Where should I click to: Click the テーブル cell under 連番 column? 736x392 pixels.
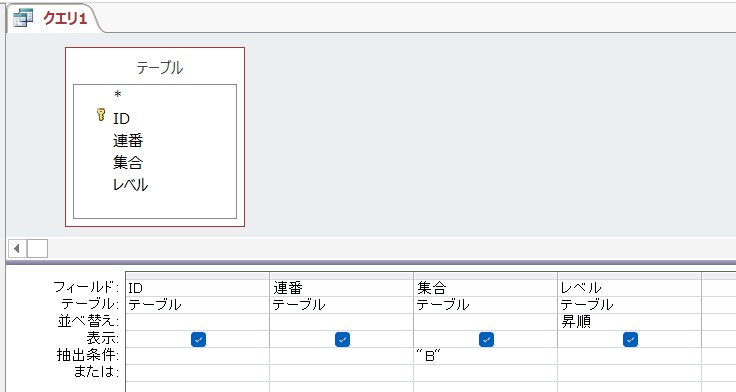tap(342, 305)
